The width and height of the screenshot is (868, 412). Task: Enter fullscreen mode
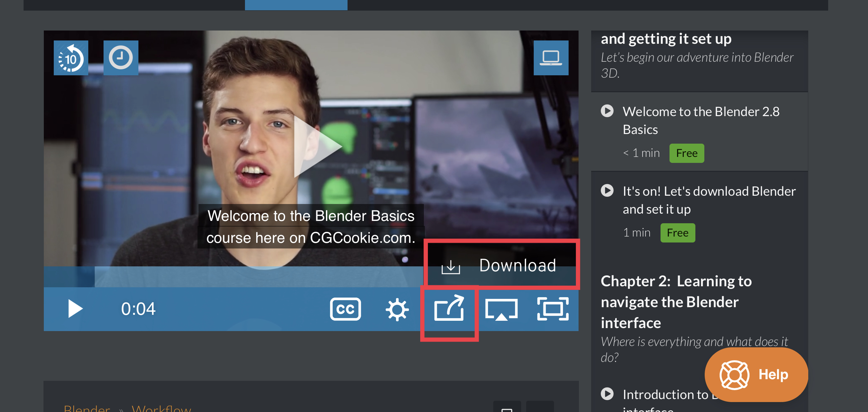click(553, 309)
